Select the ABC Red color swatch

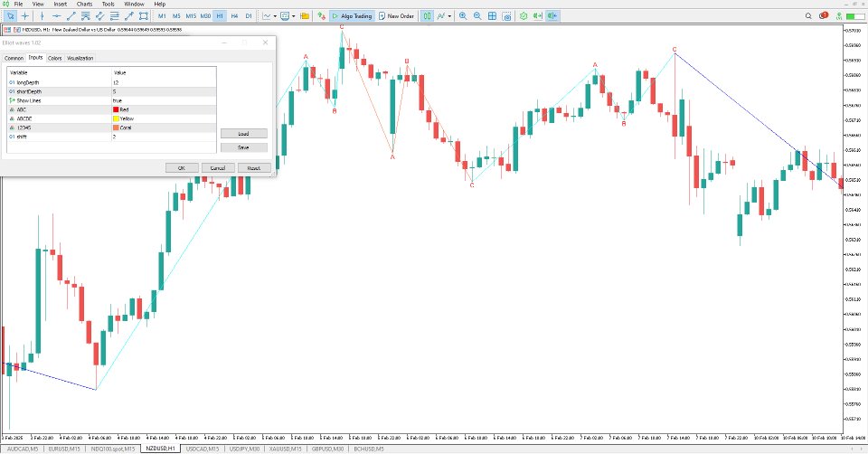(117, 109)
